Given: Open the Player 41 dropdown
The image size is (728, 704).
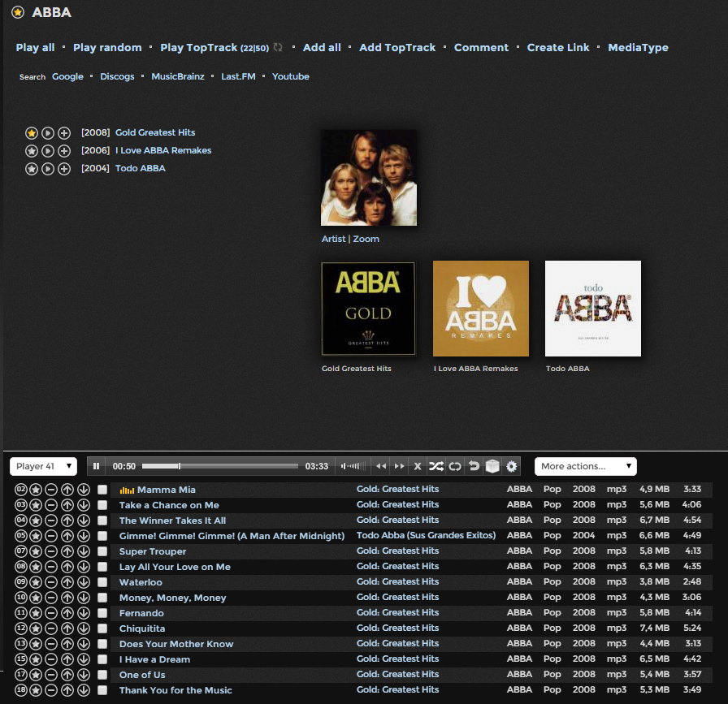Looking at the screenshot, I should (44, 466).
